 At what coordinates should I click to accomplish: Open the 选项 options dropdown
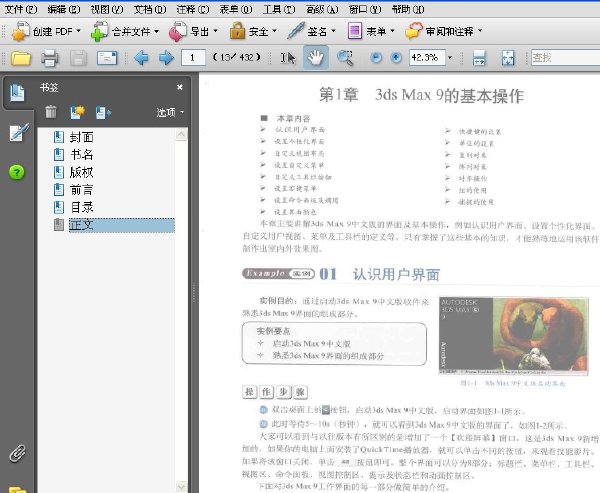point(170,112)
